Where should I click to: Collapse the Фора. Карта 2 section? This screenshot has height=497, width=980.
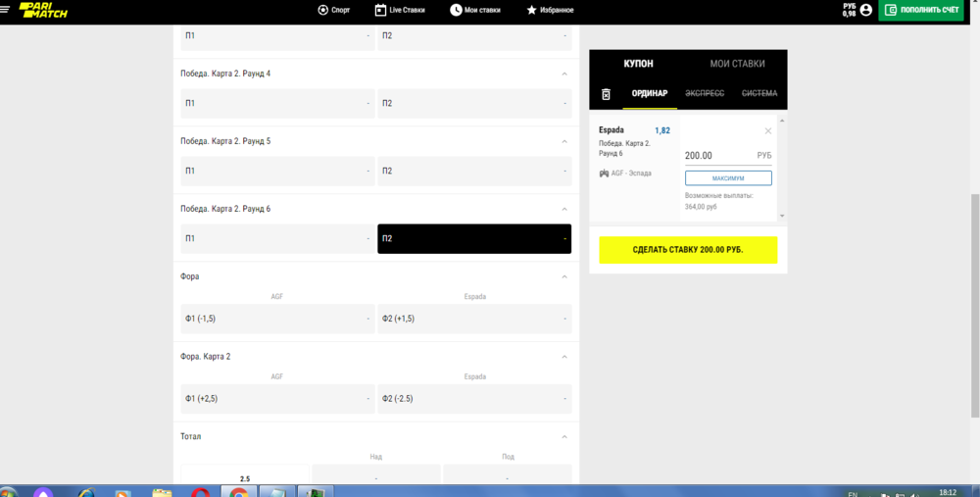click(564, 357)
